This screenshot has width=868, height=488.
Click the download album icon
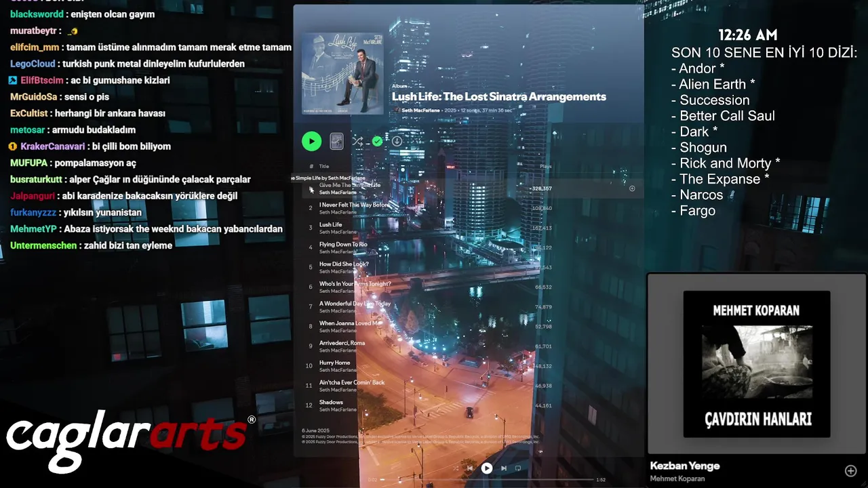[x=397, y=141]
